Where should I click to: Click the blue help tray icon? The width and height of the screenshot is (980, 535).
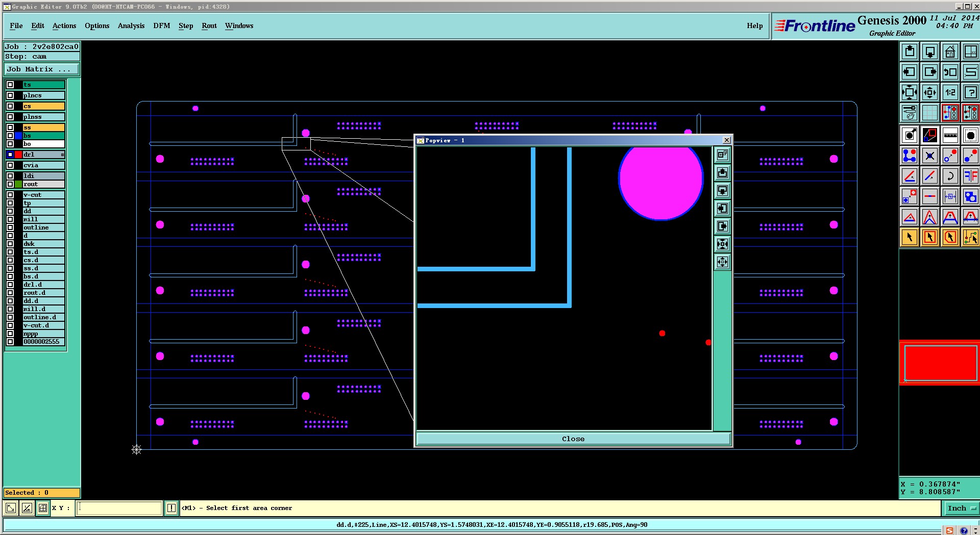click(x=964, y=531)
